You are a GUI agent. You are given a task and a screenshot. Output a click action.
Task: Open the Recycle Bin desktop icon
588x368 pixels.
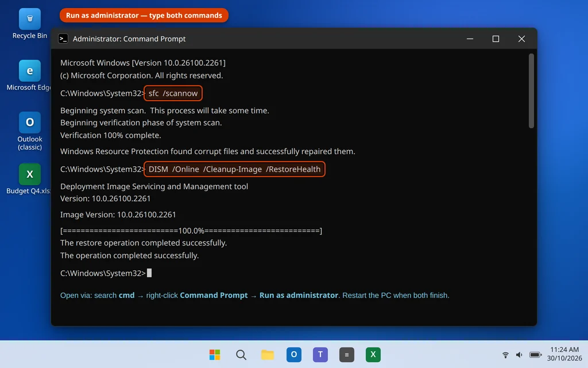coord(30,24)
